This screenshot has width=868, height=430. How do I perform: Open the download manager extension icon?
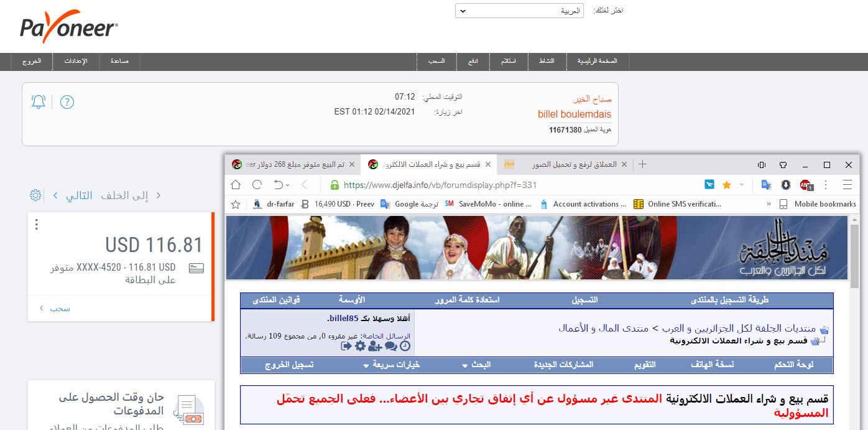[786, 185]
